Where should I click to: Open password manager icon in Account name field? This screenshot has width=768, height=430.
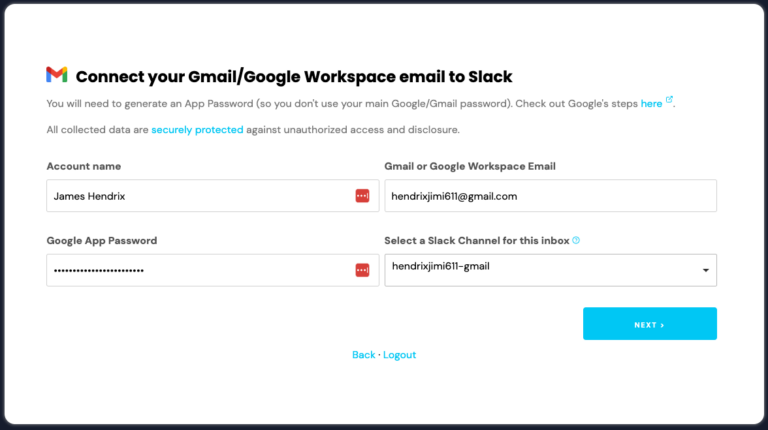pos(362,196)
